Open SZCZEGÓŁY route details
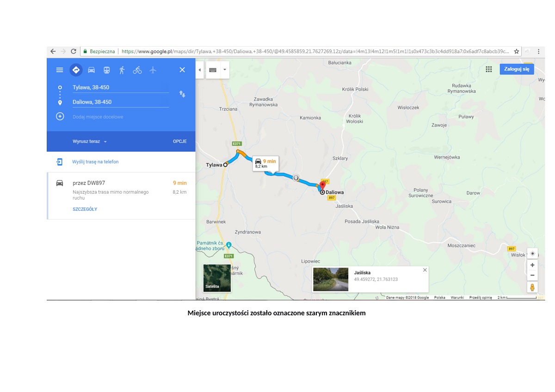555x392 pixels. point(85,209)
